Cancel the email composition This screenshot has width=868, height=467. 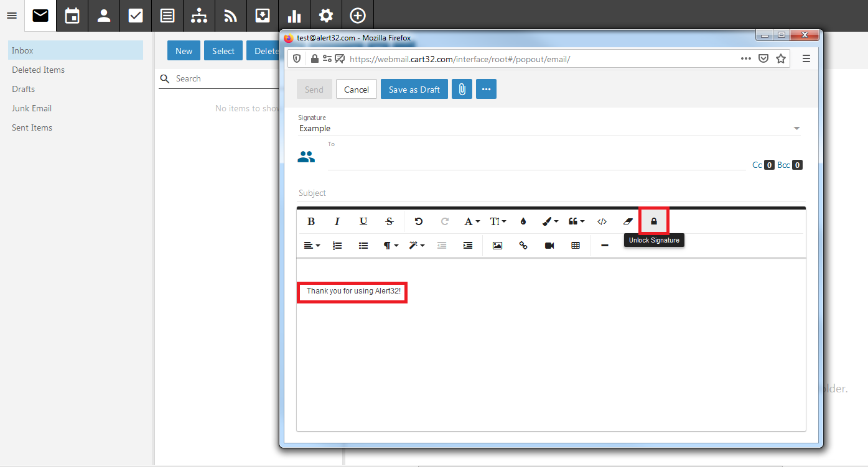357,90
